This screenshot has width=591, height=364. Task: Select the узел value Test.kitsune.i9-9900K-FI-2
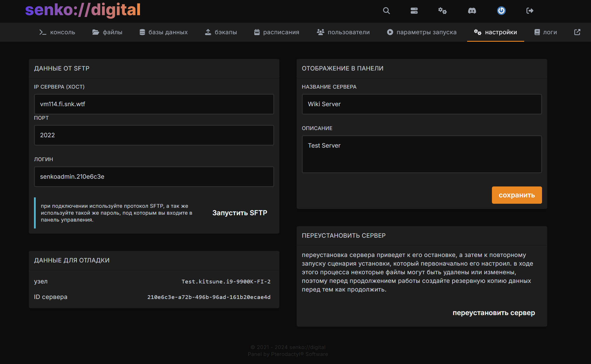(x=226, y=281)
